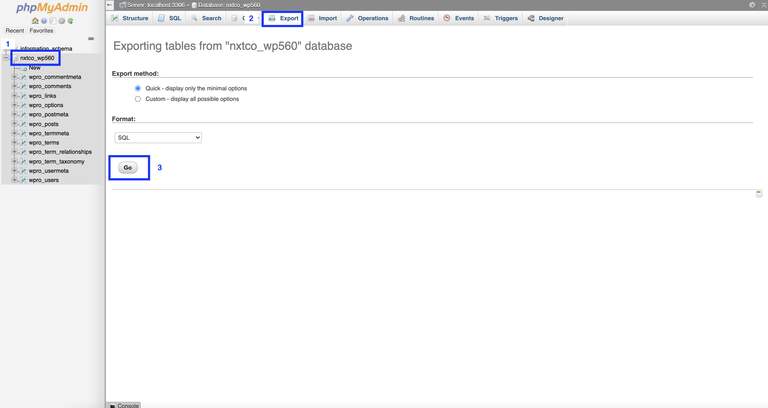Collapse the nxtco_wp560 database tree node
Screen dimensions: 768x408
(6, 58)
